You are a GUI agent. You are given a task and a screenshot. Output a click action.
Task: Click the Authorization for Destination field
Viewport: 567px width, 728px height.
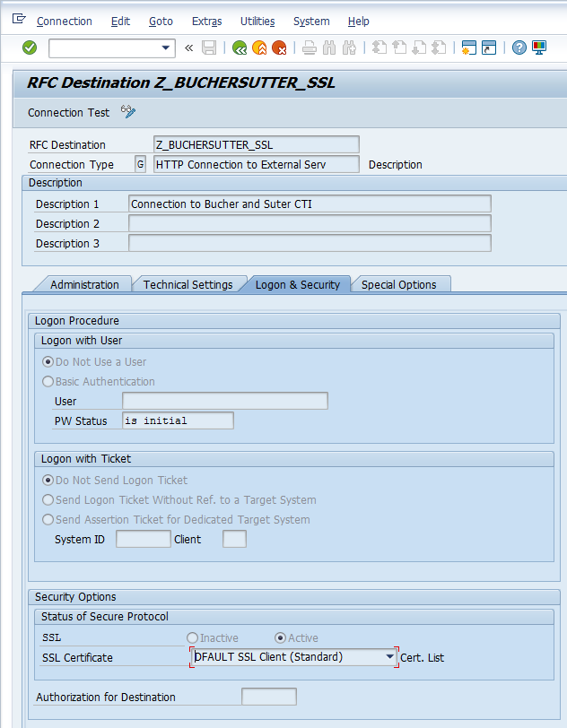point(269,697)
